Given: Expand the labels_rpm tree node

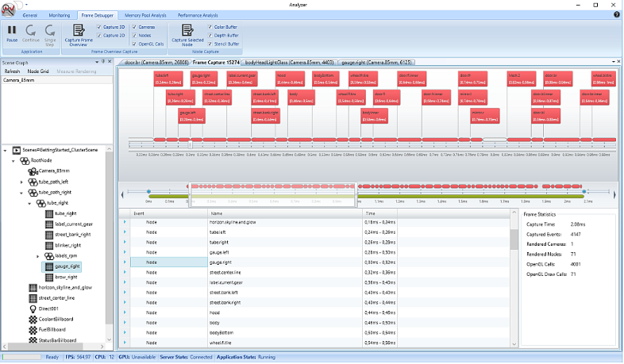Looking at the screenshot, I should coord(38,256).
